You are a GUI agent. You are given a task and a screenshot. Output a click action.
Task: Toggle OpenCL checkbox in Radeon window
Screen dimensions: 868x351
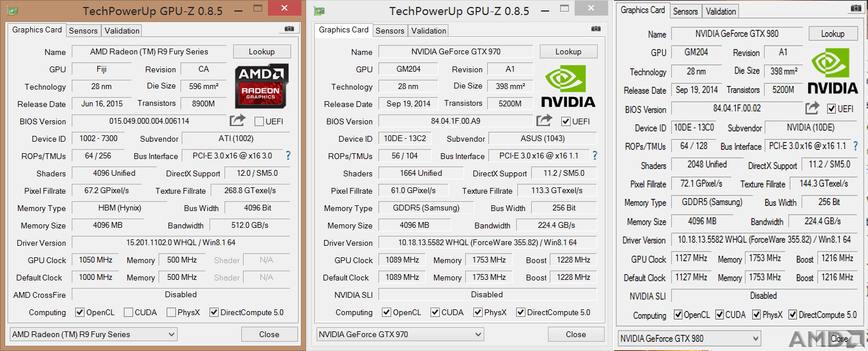(80, 312)
